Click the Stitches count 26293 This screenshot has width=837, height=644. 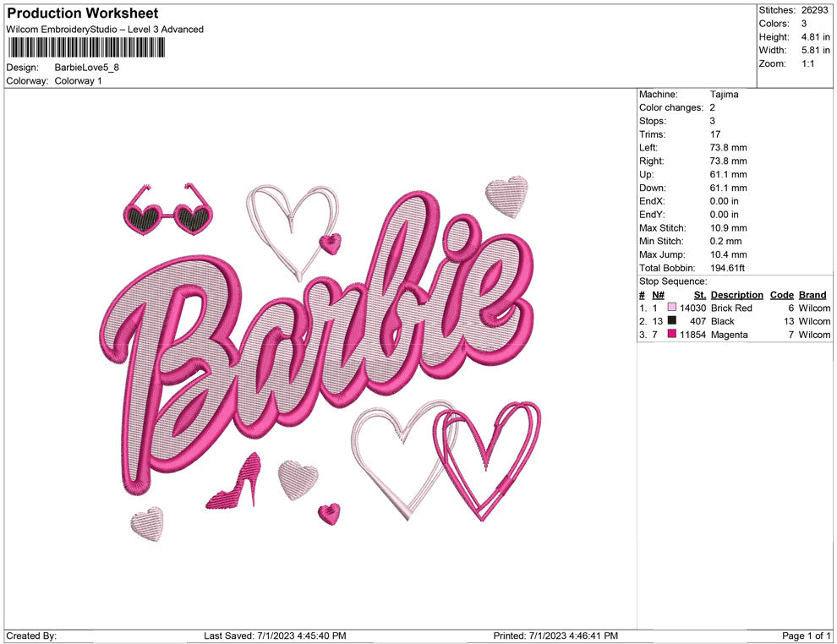(814, 10)
